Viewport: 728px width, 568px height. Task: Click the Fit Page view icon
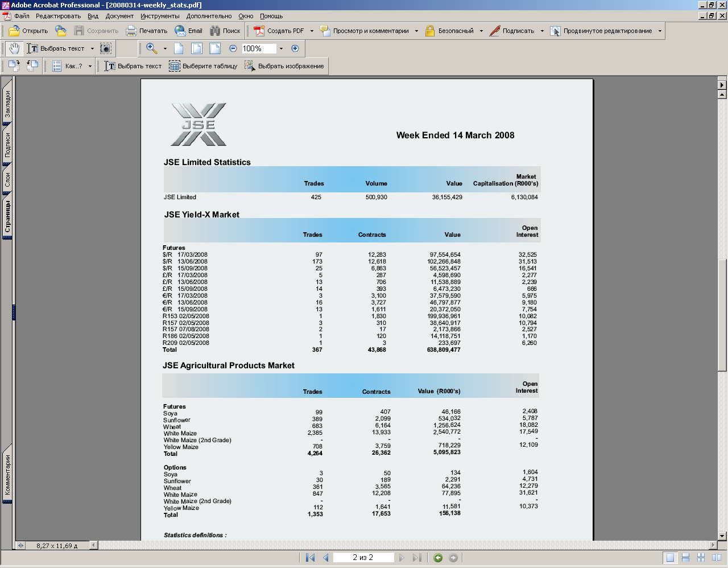pyautogui.click(x=197, y=48)
